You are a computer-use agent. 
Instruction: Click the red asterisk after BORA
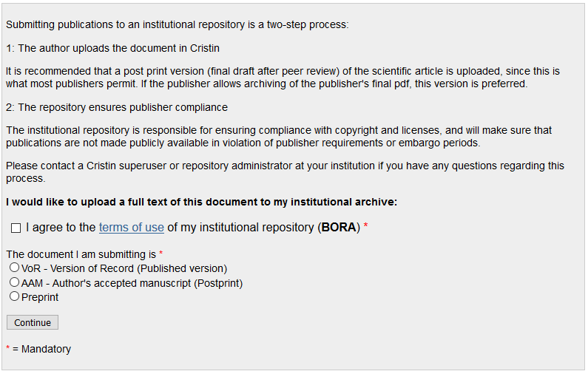tap(365, 227)
